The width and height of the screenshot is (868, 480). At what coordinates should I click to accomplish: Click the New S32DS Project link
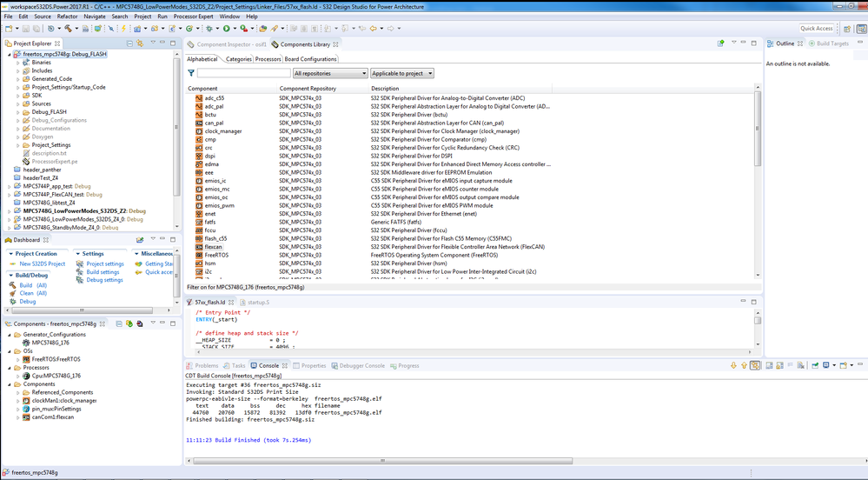tap(42, 263)
